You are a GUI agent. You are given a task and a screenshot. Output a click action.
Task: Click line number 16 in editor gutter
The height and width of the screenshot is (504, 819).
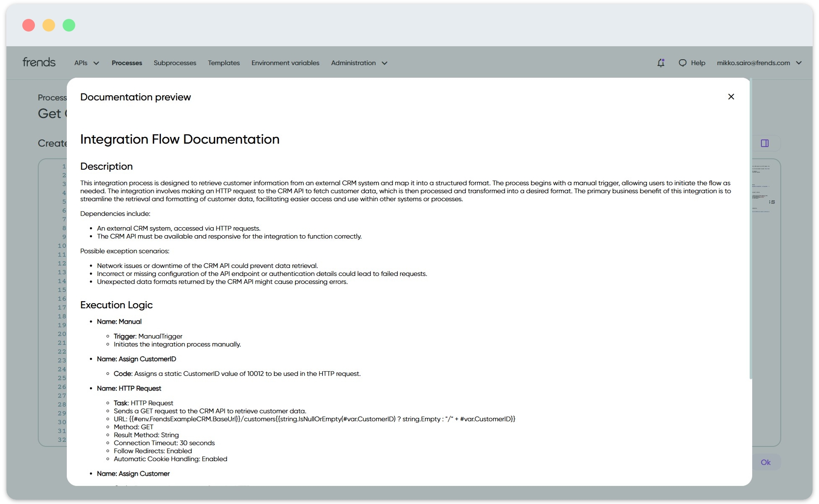click(62, 299)
